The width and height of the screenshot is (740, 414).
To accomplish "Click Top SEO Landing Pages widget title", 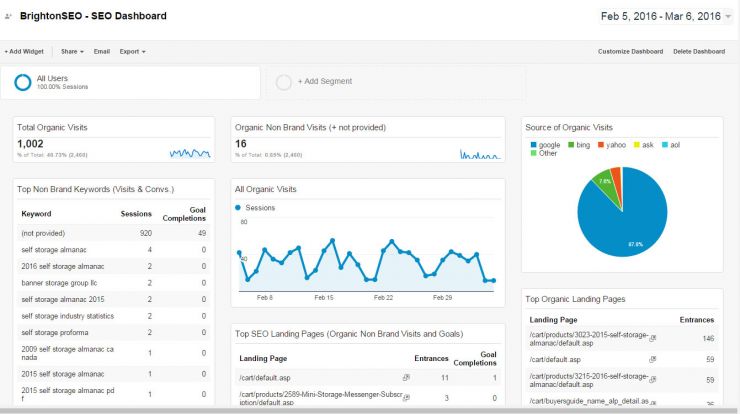I will (349, 334).
